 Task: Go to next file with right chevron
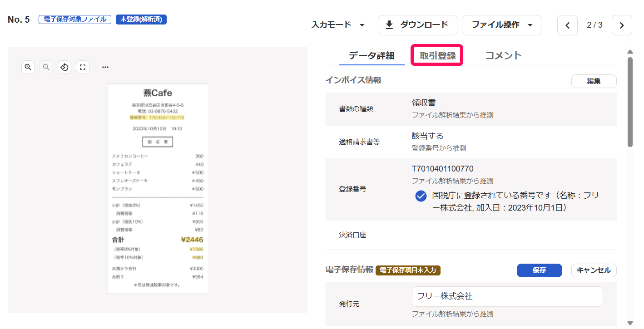[x=622, y=25]
